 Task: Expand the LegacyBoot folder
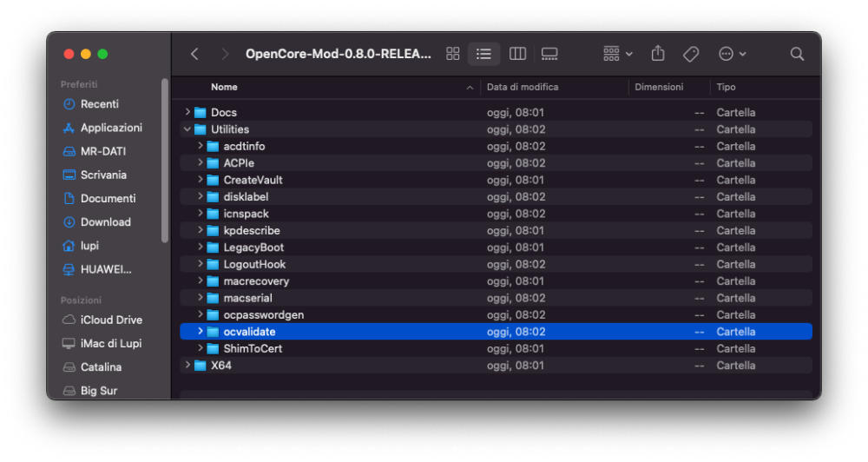tap(200, 247)
